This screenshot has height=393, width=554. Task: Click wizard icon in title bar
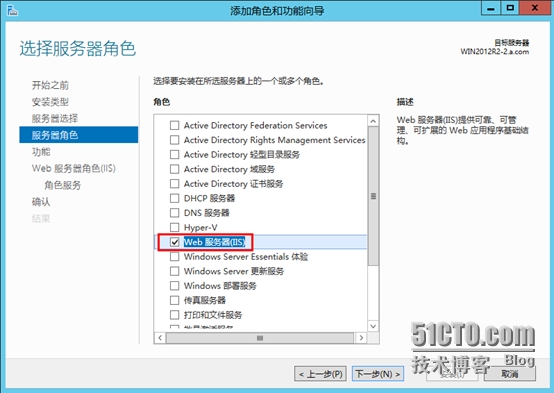click(12, 10)
